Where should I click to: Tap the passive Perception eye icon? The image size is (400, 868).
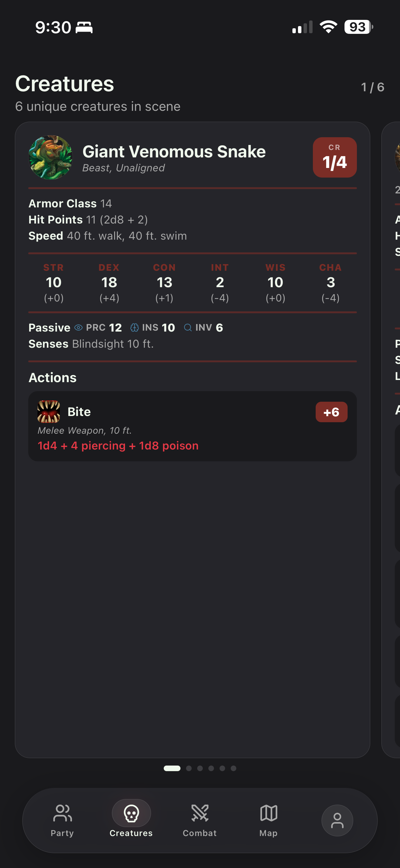(78, 328)
